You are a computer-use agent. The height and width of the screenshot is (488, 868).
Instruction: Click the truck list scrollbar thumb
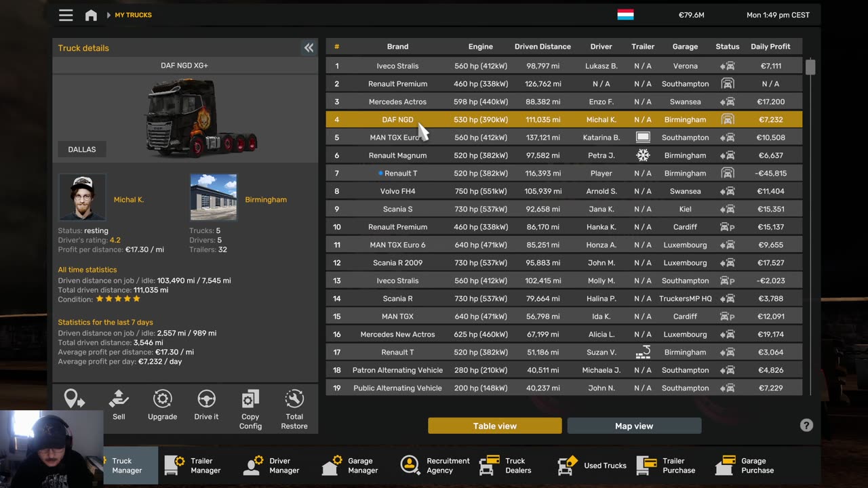pos(810,66)
